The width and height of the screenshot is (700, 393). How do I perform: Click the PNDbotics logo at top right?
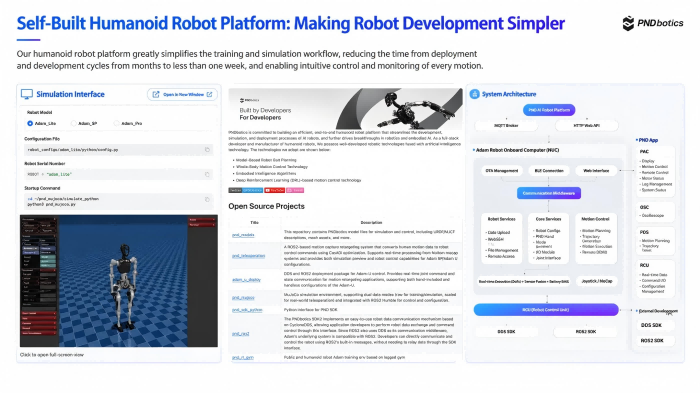[x=653, y=23]
